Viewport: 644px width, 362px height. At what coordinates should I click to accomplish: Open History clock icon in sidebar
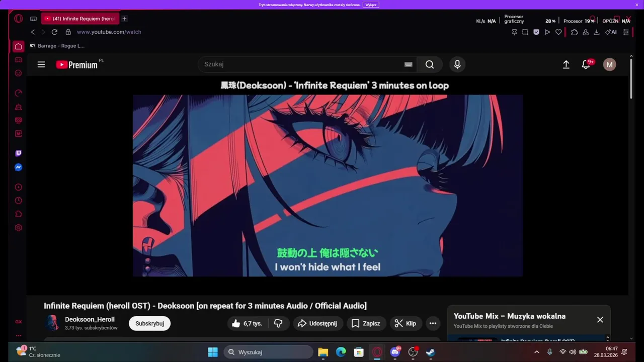[19, 201]
